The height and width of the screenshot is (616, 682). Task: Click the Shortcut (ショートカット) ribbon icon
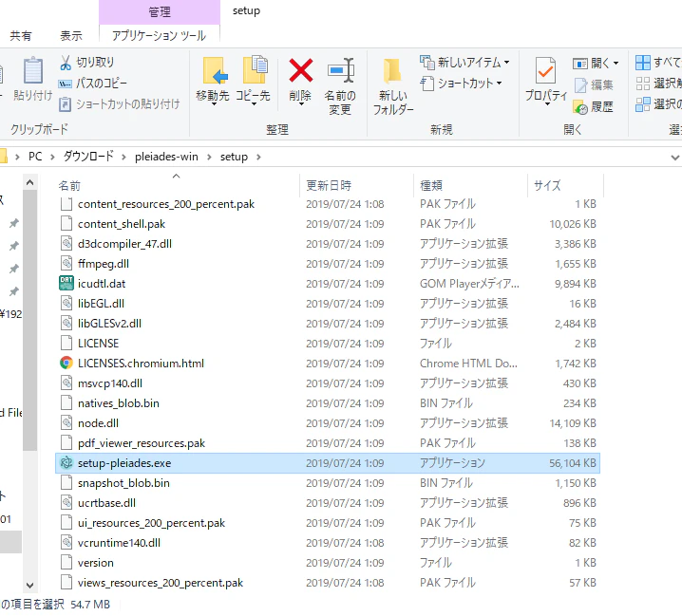[427, 84]
